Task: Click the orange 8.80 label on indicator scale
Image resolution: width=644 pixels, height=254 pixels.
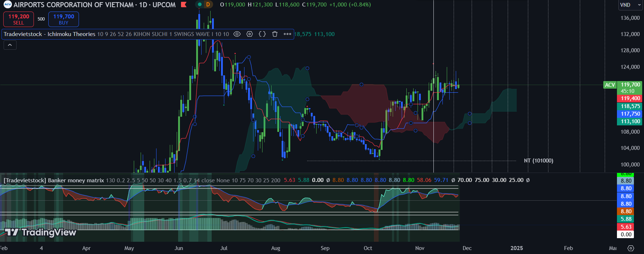Action: tap(626, 211)
